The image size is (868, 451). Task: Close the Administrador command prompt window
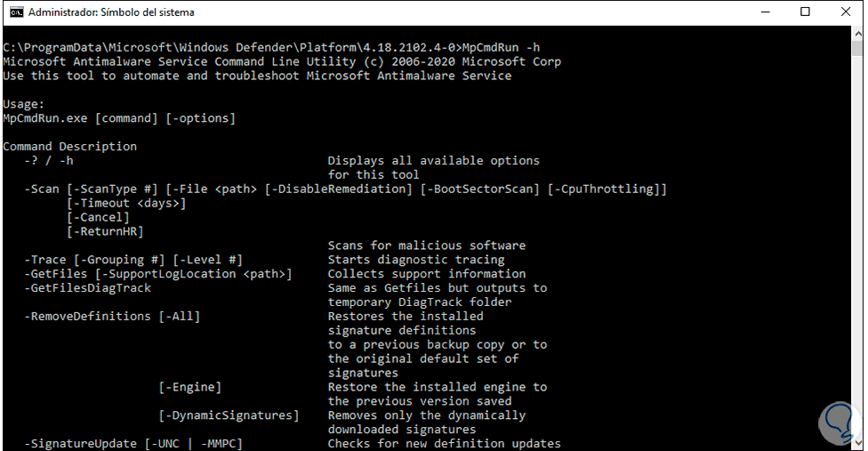846,12
